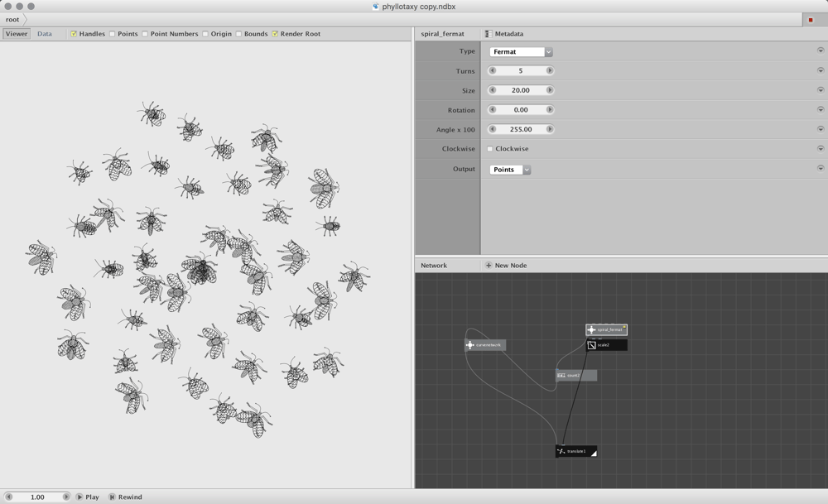Screen dimensions: 828x504
Task: Open the Turns row options arrow
Action: [x=821, y=70]
